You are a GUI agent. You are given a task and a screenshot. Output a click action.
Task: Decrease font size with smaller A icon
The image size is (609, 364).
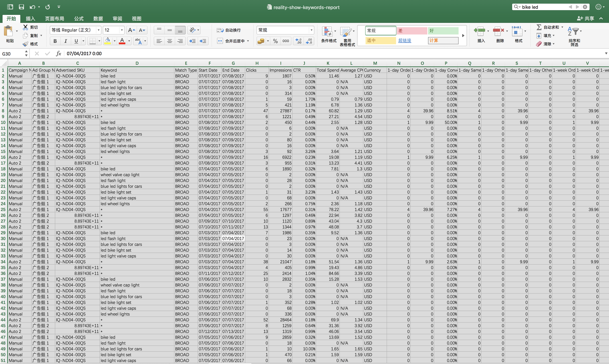point(142,30)
